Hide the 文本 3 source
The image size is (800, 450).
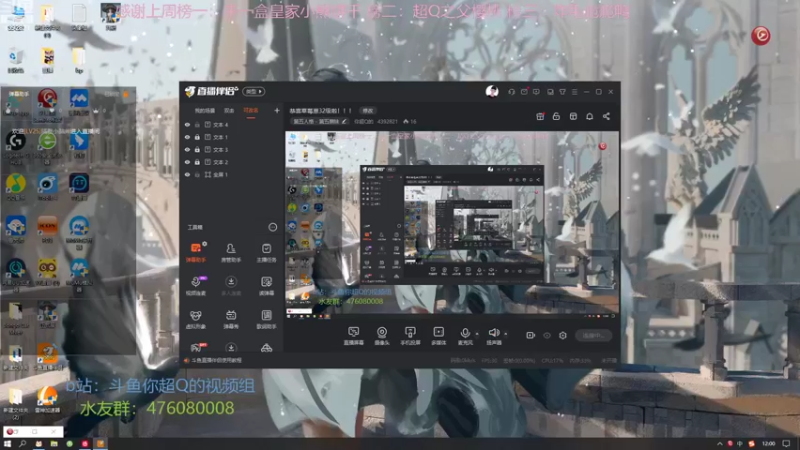pyautogui.click(x=187, y=149)
